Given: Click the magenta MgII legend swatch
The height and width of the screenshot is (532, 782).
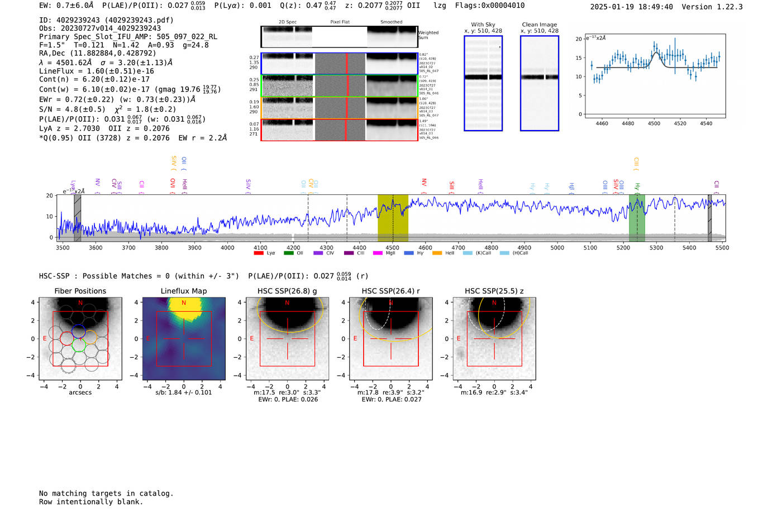Looking at the screenshot, I should (x=378, y=253).
